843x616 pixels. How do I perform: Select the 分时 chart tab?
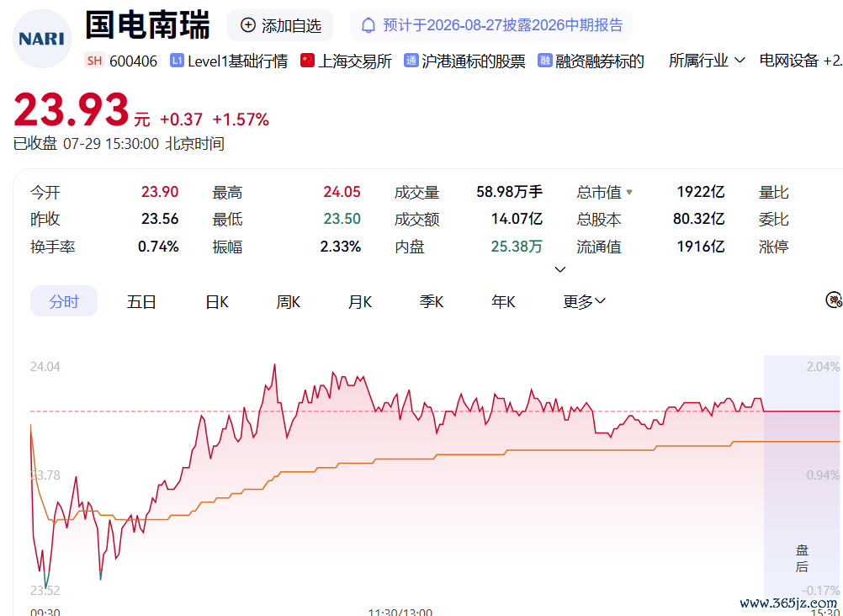(x=64, y=301)
